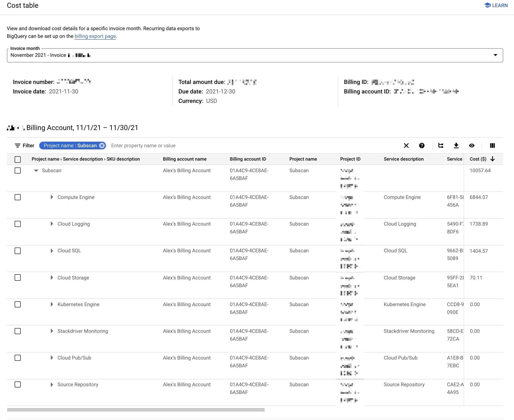Click the Service description column header
Screen dimensions: 514x420
coord(403,159)
